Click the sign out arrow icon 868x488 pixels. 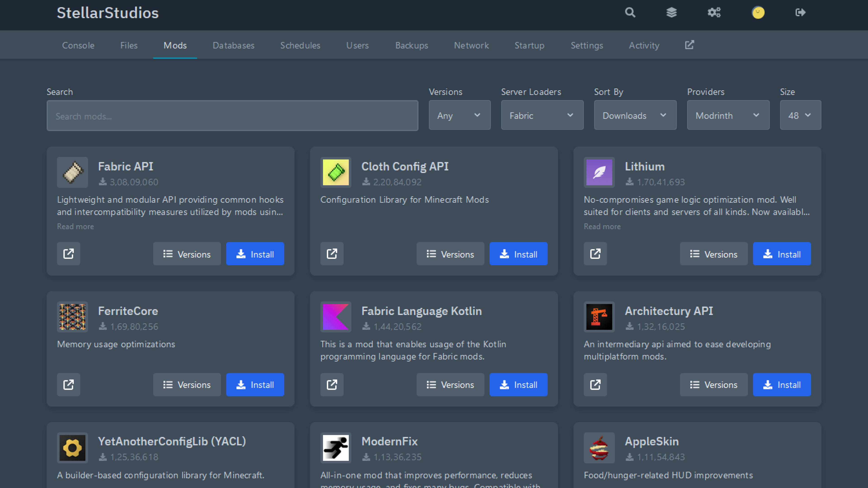point(800,12)
